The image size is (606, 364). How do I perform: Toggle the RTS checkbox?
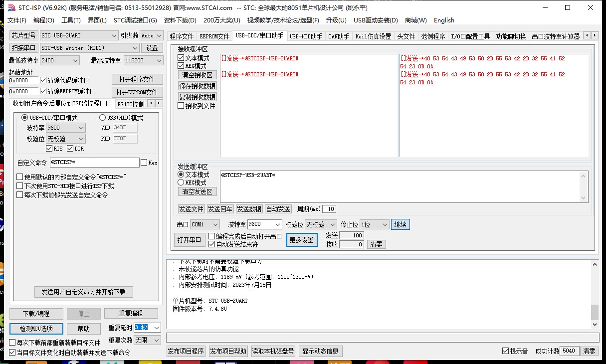[49, 149]
